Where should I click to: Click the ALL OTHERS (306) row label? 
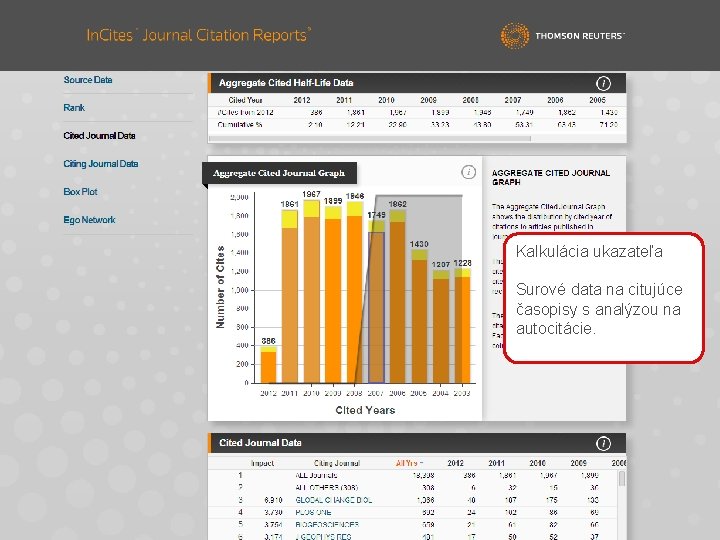tap(326, 488)
